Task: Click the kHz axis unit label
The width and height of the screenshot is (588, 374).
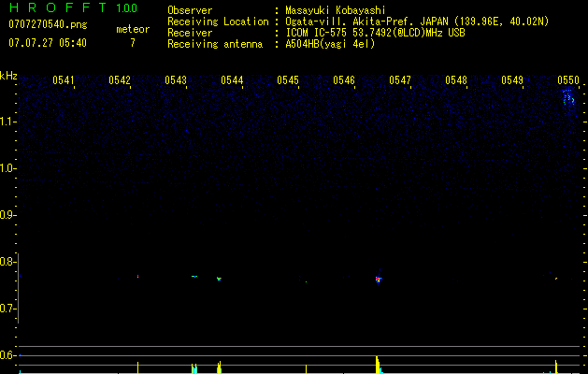Action: [8, 76]
